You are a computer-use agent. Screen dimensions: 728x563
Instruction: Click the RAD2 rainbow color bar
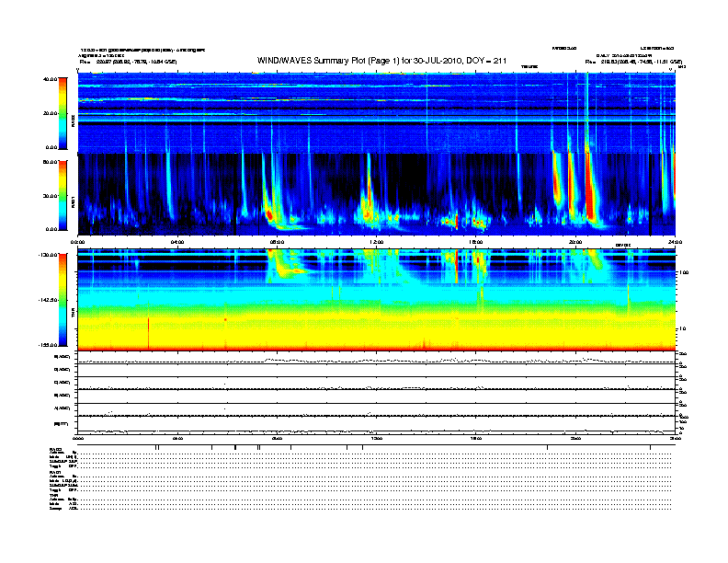coord(63,113)
